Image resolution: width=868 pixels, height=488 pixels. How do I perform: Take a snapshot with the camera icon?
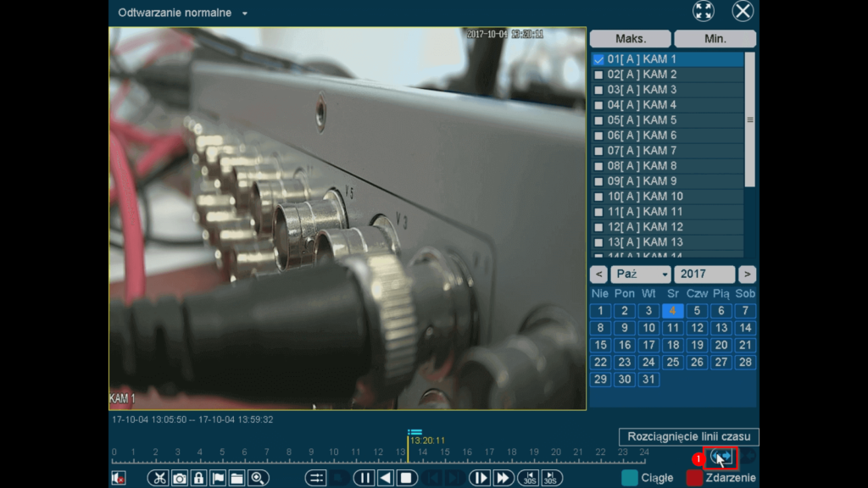[180, 478]
